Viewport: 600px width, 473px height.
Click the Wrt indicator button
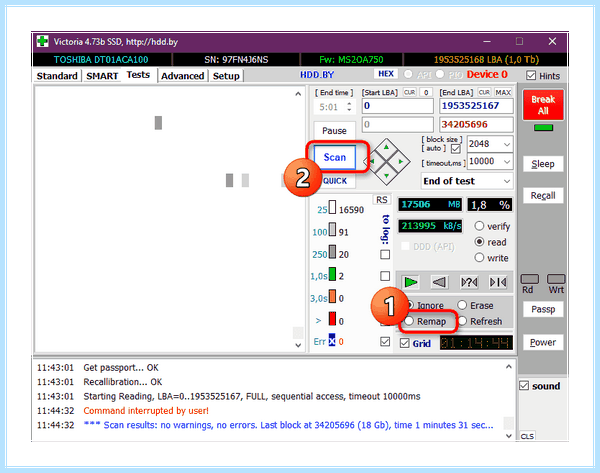coord(556,279)
